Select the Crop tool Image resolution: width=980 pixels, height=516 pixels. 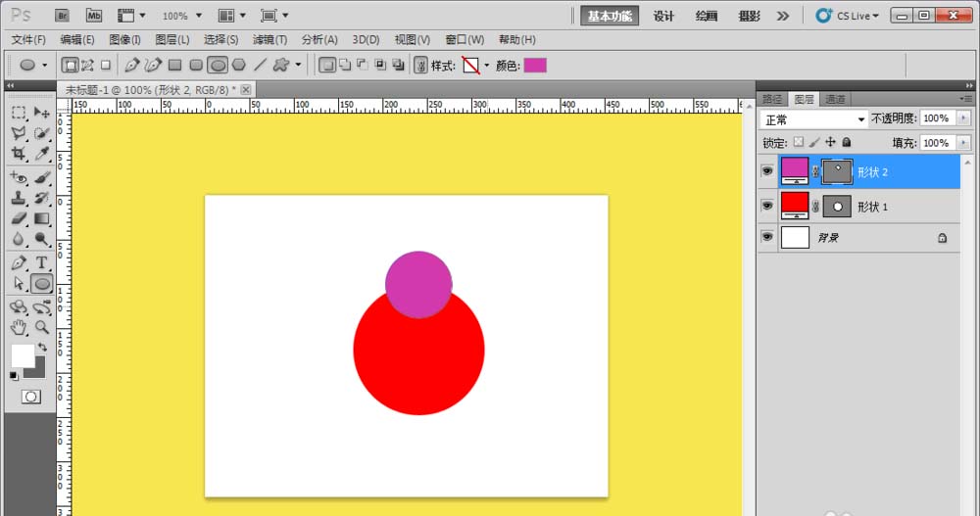click(19, 154)
